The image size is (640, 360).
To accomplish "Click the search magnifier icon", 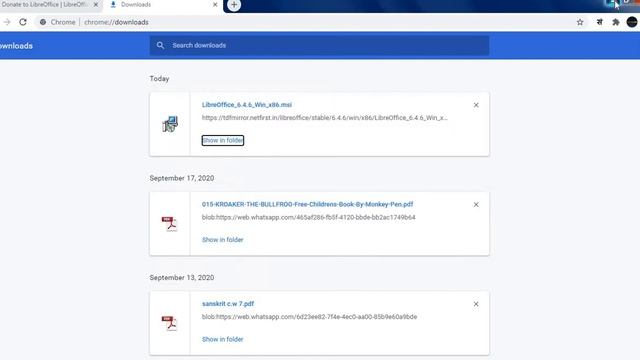I will [160, 45].
